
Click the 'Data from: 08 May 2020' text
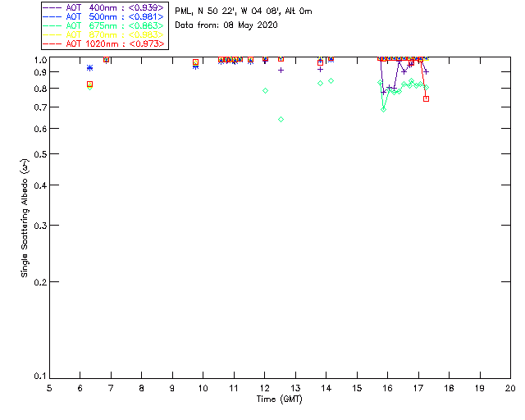point(226,25)
